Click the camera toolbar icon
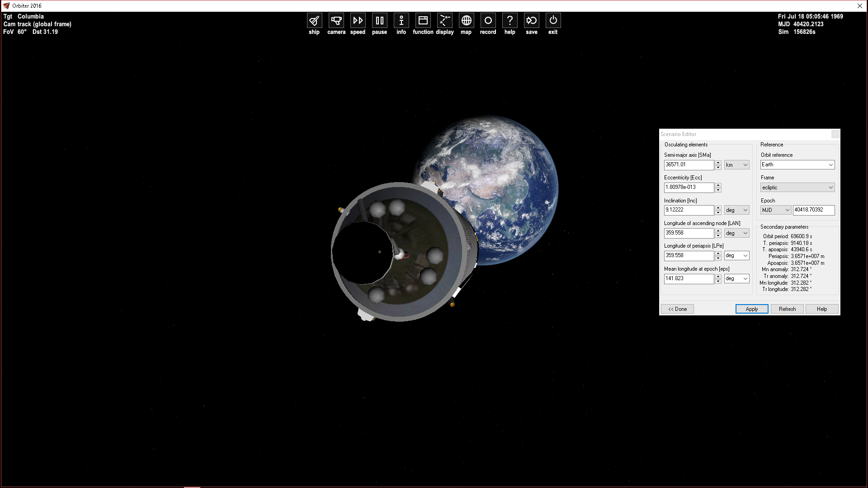Image resolution: width=868 pixels, height=488 pixels. [x=336, y=21]
